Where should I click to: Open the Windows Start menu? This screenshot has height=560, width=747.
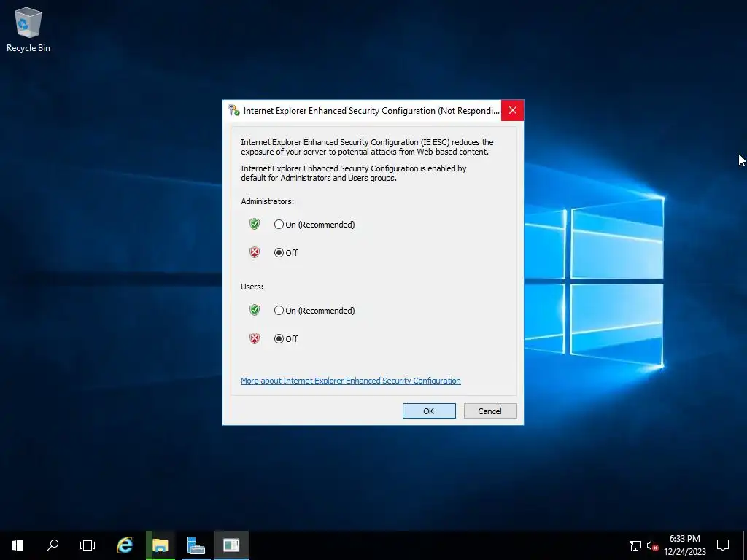click(18, 545)
